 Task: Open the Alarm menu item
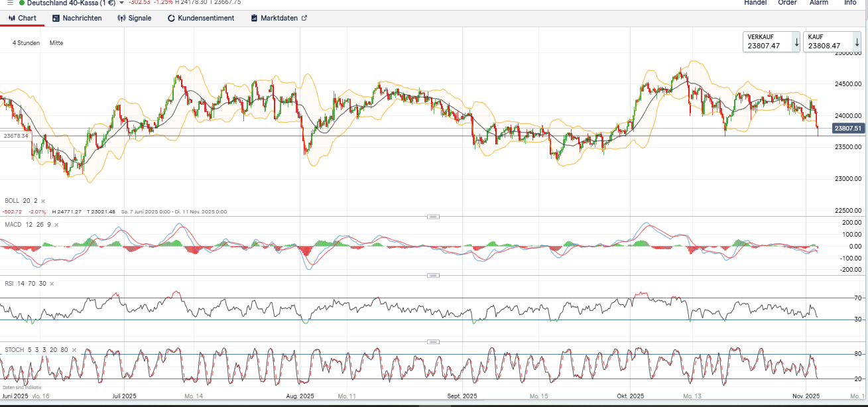818,3
